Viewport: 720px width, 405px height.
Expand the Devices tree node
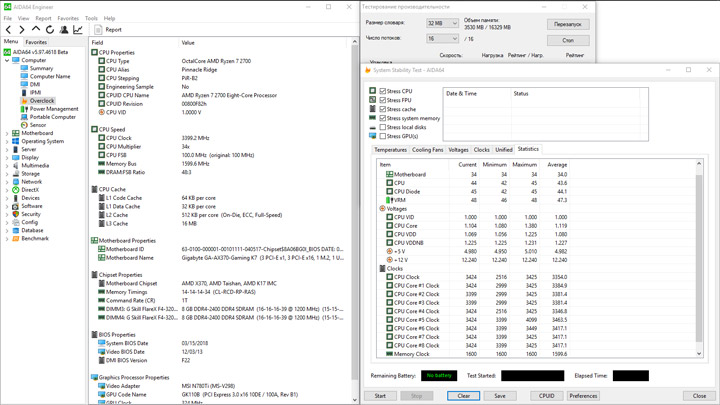pyautogui.click(x=7, y=198)
